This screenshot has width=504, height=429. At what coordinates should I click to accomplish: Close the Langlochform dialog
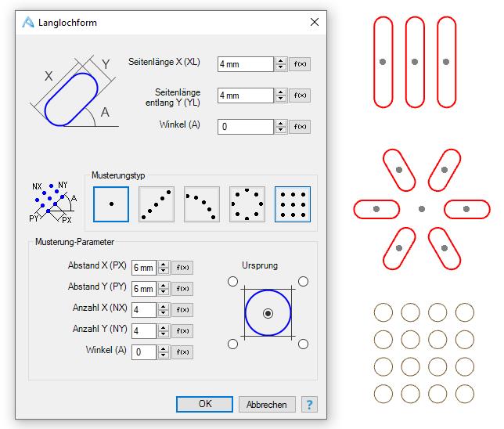(x=315, y=22)
